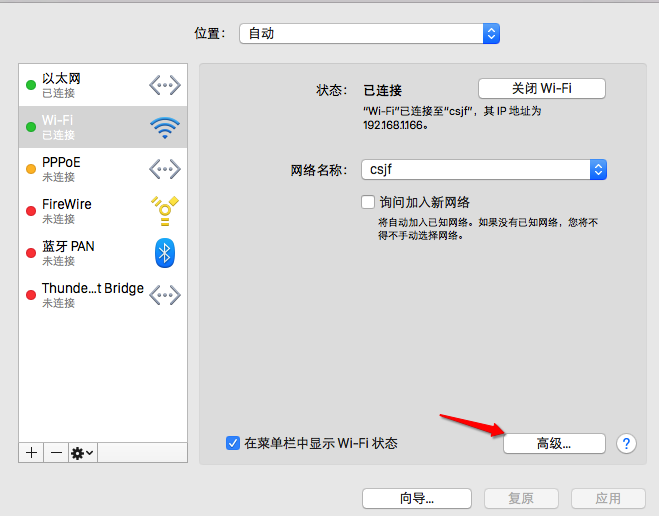This screenshot has width=659, height=516.
Task: Click the PPPoE connection arrows icon
Action: [164, 169]
